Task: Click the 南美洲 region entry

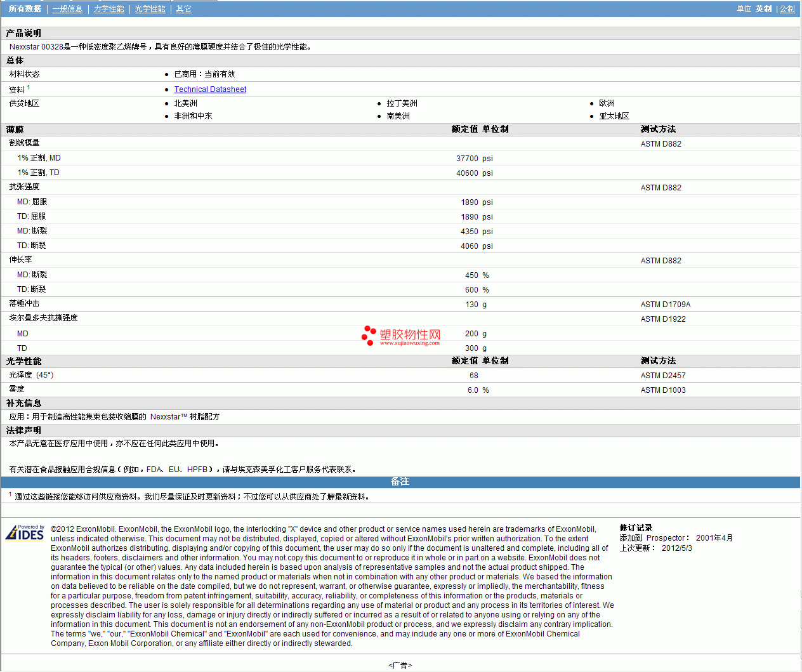Action: point(398,116)
